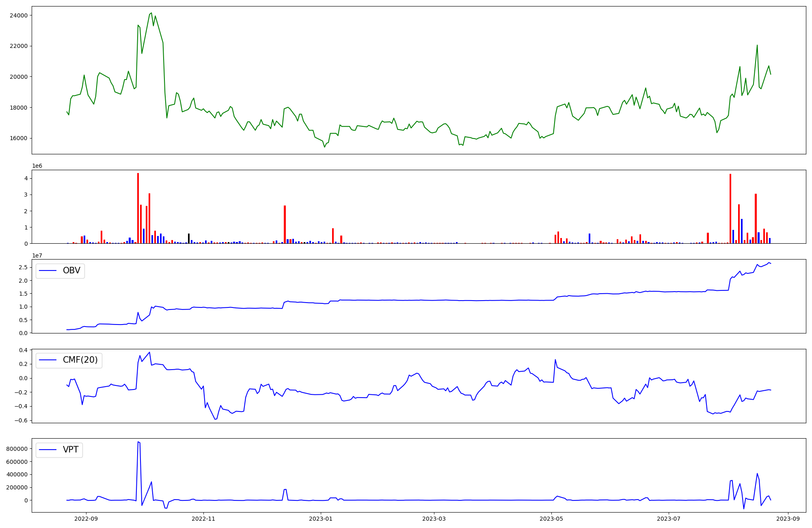This screenshot has height=528, width=812.
Task: Click the 1e6 volume scale label
Action: (37, 166)
